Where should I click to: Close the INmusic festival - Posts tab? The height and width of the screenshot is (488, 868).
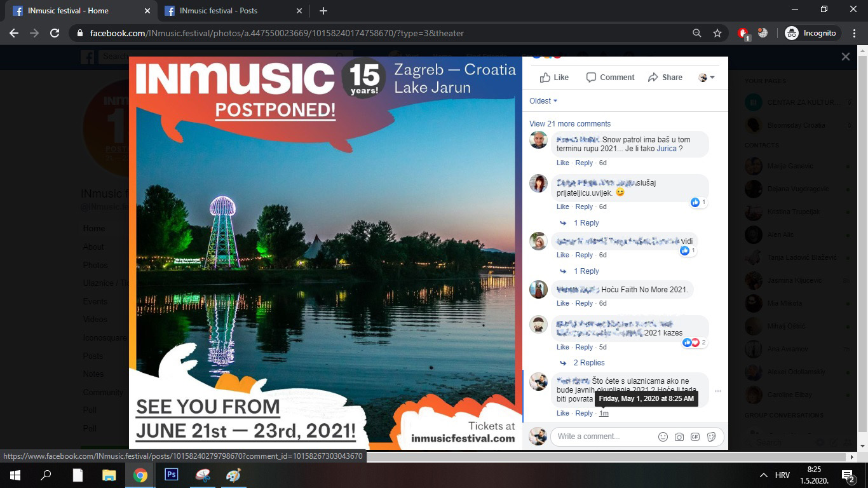tap(299, 11)
